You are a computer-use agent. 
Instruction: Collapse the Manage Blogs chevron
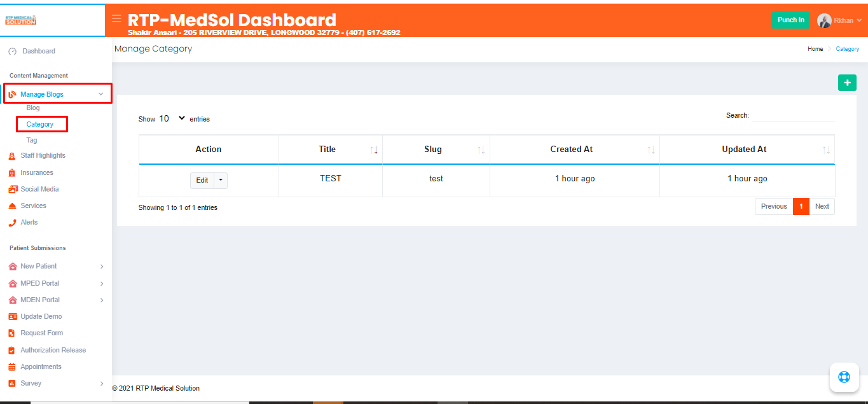coord(100,94)
